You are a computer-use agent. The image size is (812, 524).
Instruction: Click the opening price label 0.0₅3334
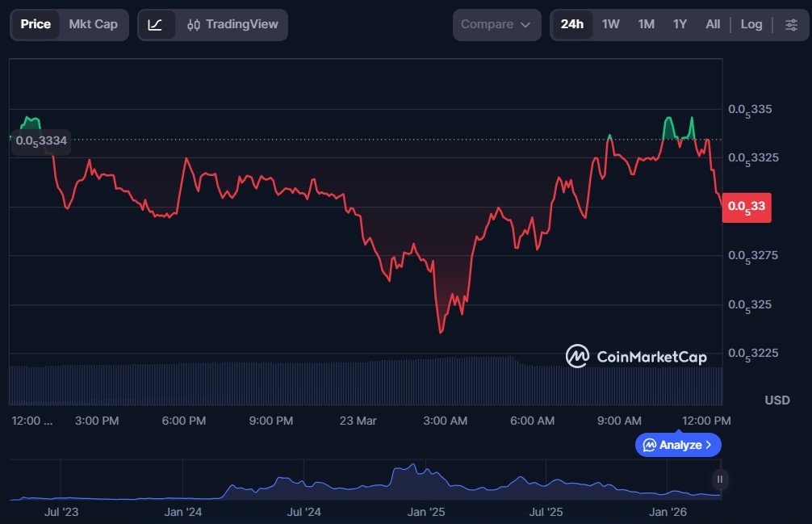click(41, 140)
